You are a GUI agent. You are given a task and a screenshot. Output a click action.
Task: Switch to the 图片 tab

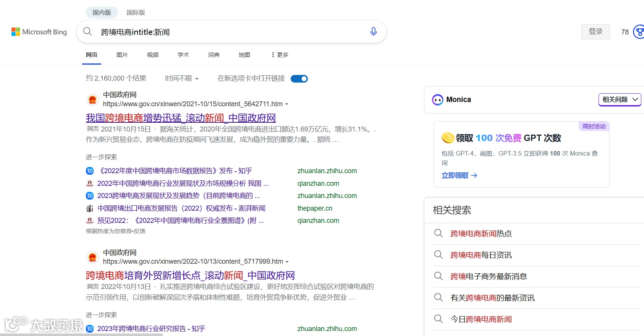(x=122, y=55)
